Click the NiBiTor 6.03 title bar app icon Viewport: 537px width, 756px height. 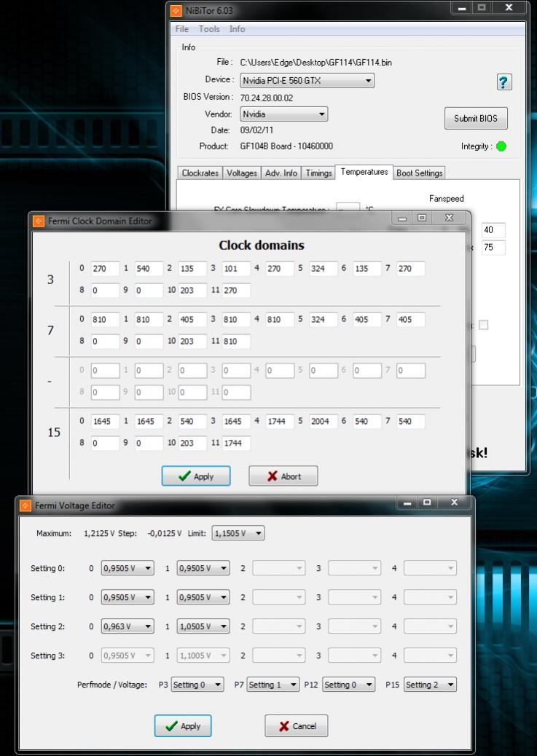tap(176, 10)
